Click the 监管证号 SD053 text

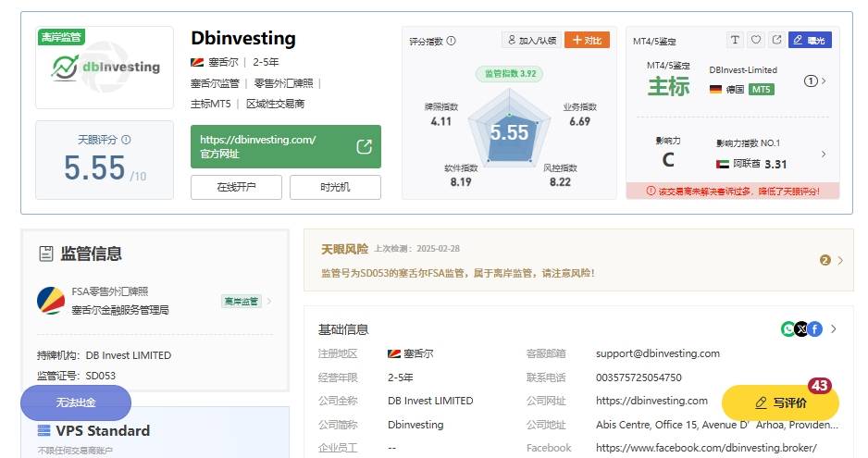pos(77,376)
